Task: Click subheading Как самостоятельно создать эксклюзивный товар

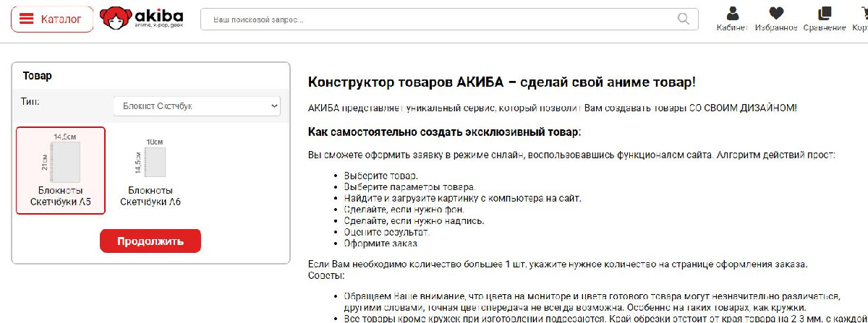Action: pos(444,133)
